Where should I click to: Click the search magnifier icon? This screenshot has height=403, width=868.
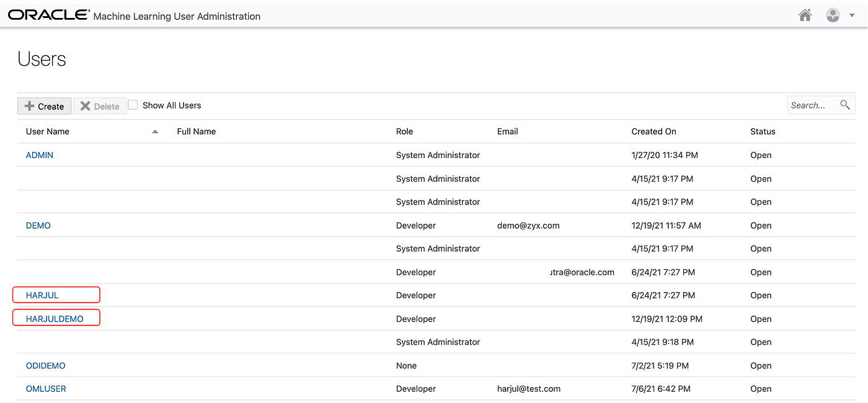click(x=845, y=105)
